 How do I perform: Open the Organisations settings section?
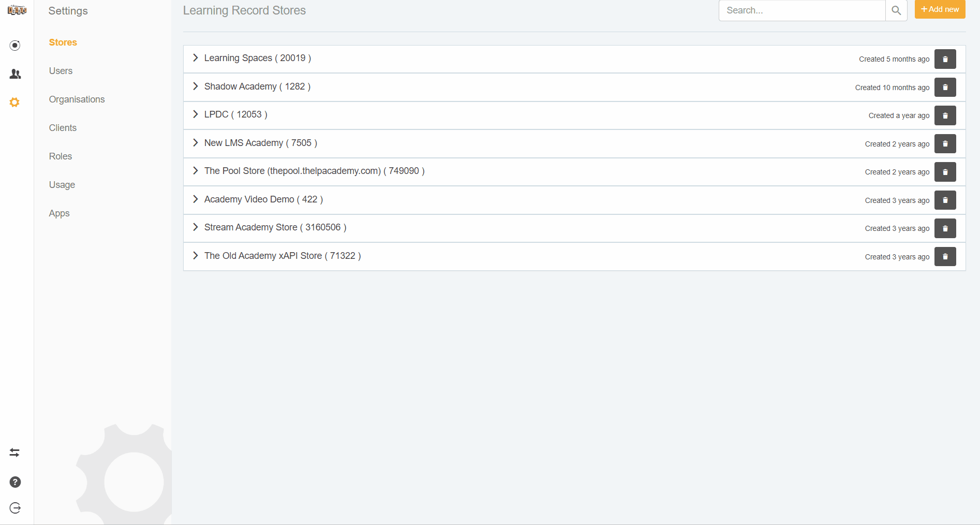[77, 99]
